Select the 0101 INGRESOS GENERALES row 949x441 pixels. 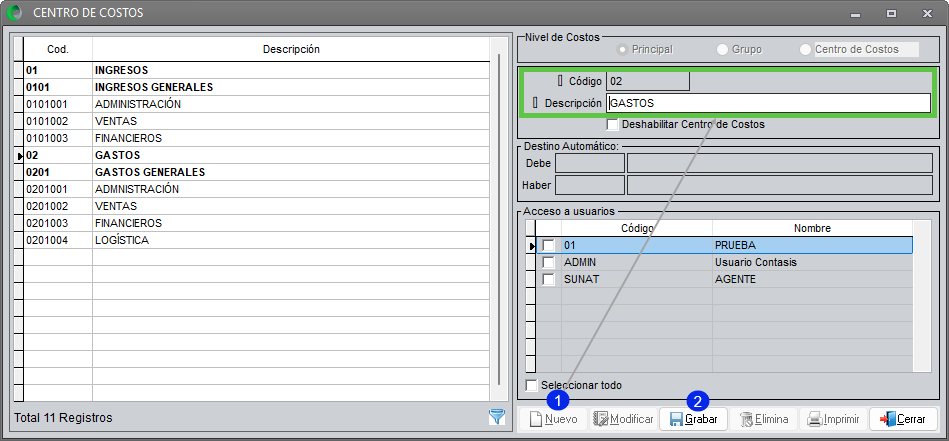[257, 87]
